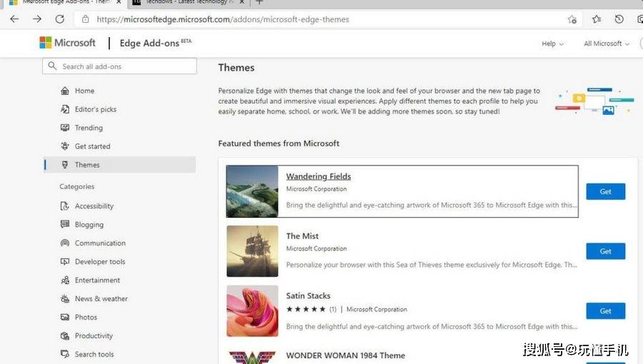Click the Search tools category label

click(94, 354)
